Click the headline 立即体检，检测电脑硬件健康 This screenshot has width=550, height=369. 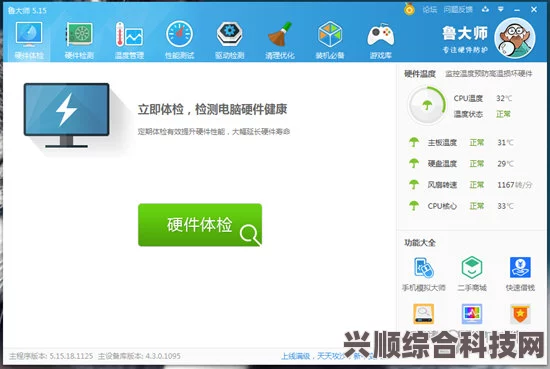(x=212, y=109)
